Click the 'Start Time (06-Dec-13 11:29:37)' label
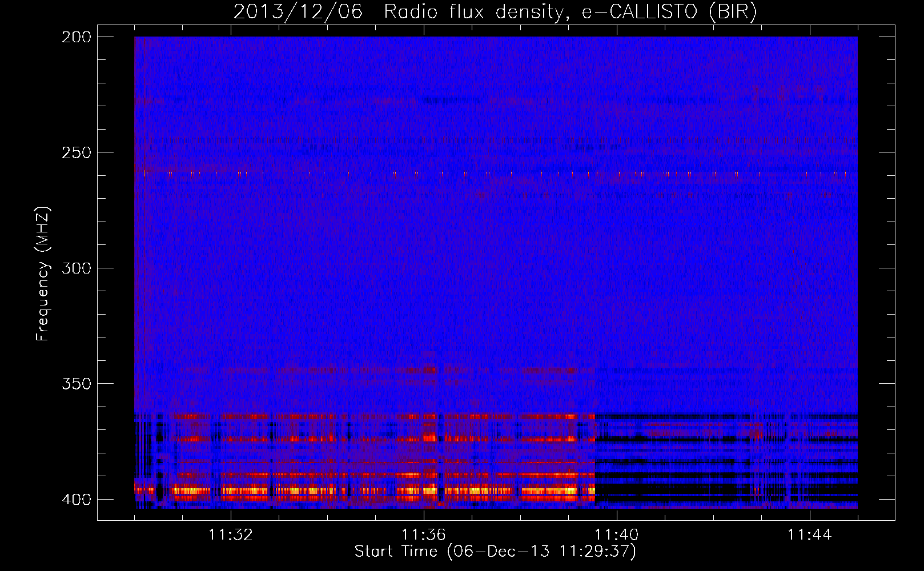This screenshot has width=924, height=571. (x=495, y=552)
